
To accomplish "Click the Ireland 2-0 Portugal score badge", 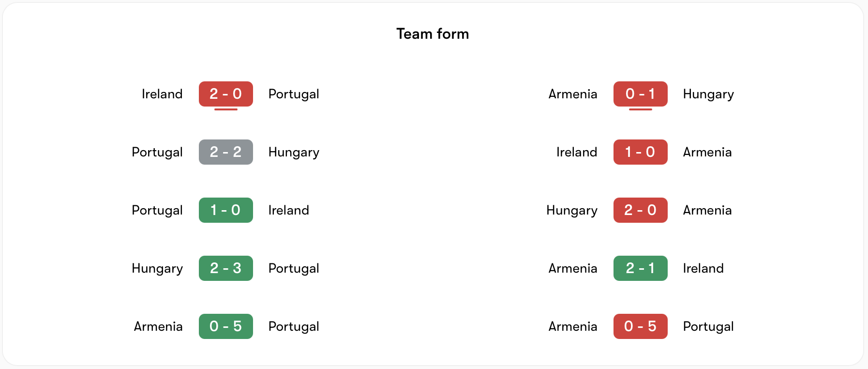I will pyautogui.click(x=225, y=94).
